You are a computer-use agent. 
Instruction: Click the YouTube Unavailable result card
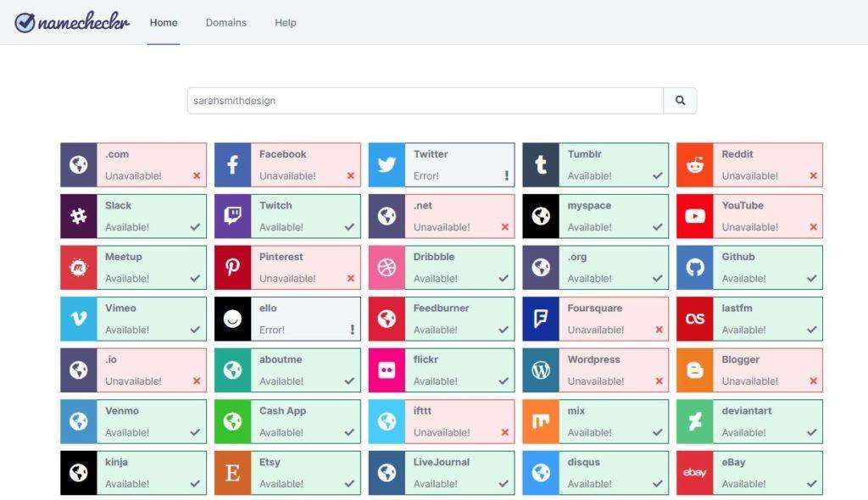tap(749, 216)
